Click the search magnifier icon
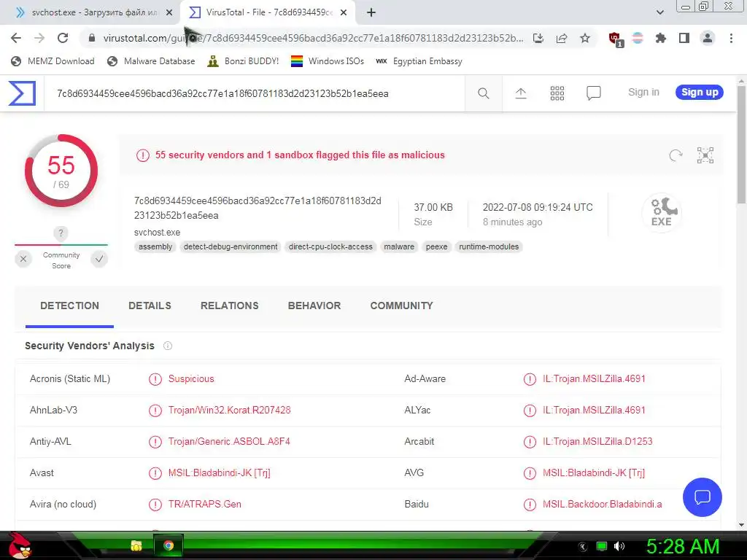 (x=483, y=93)
